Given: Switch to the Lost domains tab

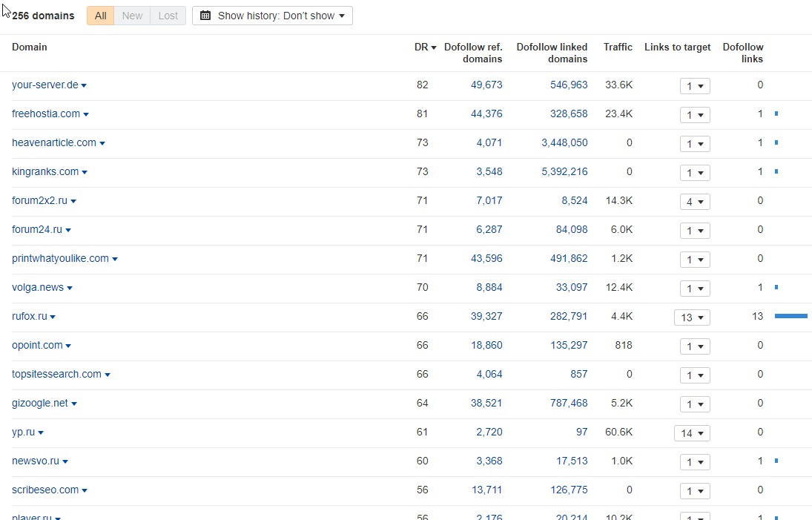Looking at the screenshot, I should (x=168, y=16).
